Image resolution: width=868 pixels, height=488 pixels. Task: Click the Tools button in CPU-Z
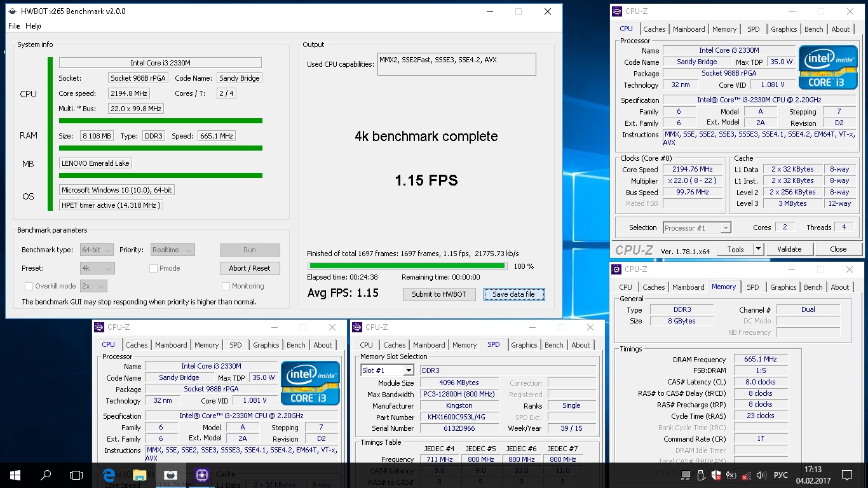coord(736,249)
